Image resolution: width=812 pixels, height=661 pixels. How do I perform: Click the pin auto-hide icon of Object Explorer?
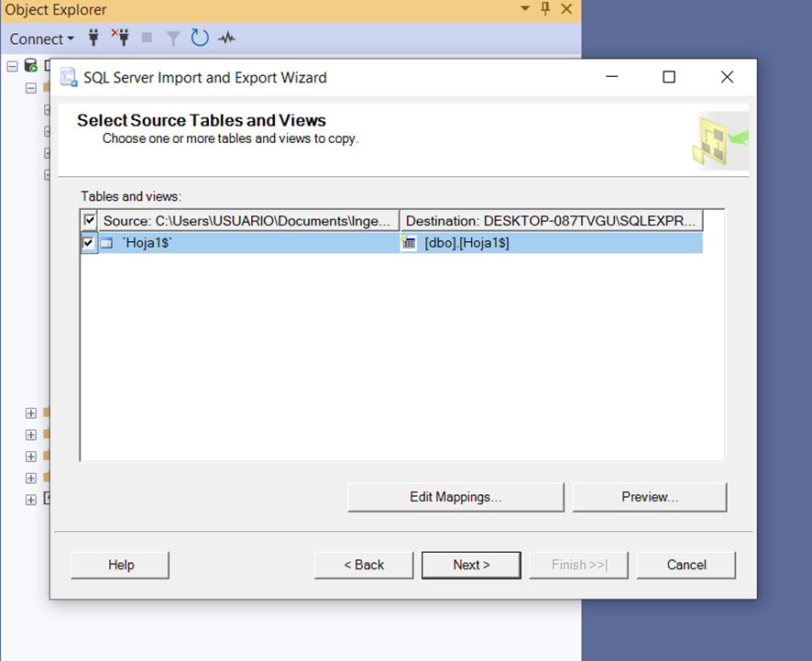tap(545, 9)
